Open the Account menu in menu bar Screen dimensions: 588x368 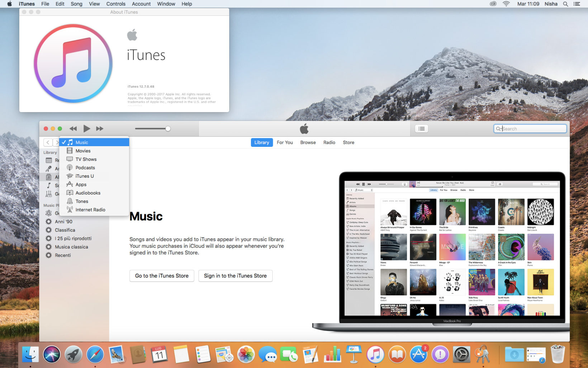[141, 4]
